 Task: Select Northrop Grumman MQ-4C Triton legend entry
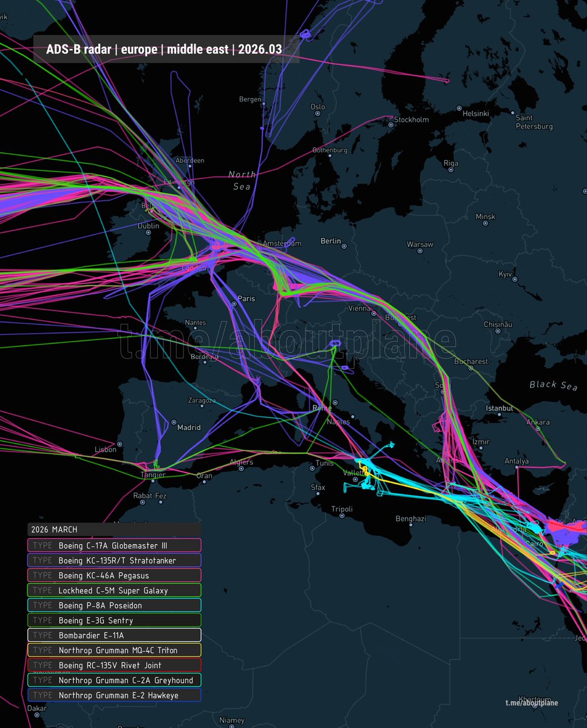tap(114, 650)
